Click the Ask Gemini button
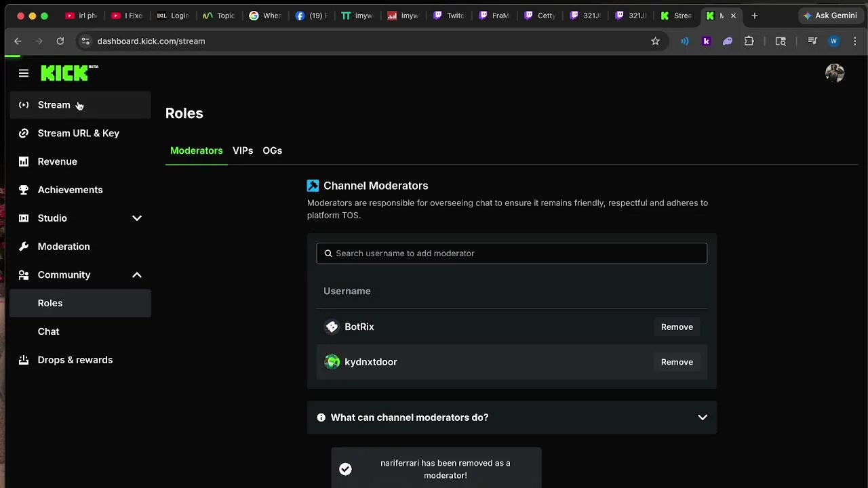868x488 pixels. pyautogui.click(x=830, y=16)
